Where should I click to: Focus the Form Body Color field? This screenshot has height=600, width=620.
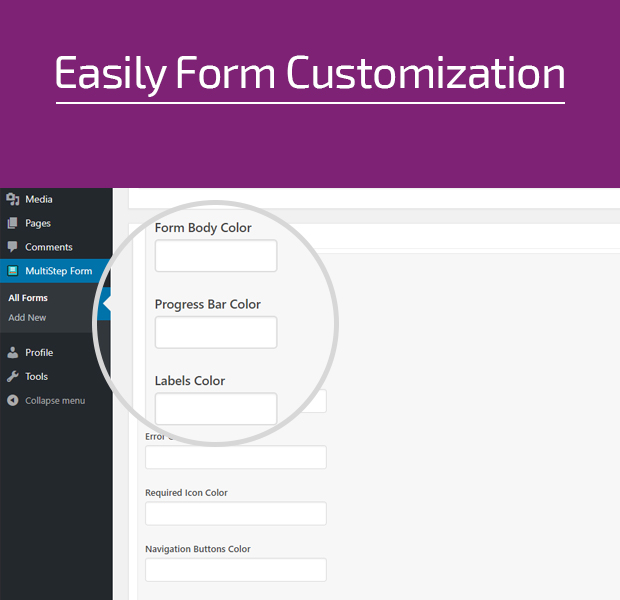pos(216,256)
